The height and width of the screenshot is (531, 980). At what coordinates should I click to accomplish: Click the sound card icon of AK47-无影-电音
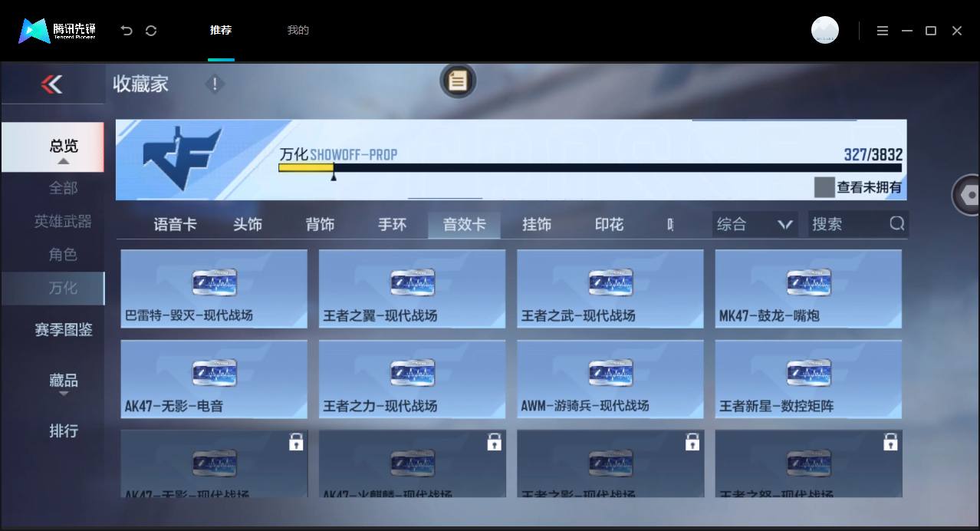(x=214, y=373)
